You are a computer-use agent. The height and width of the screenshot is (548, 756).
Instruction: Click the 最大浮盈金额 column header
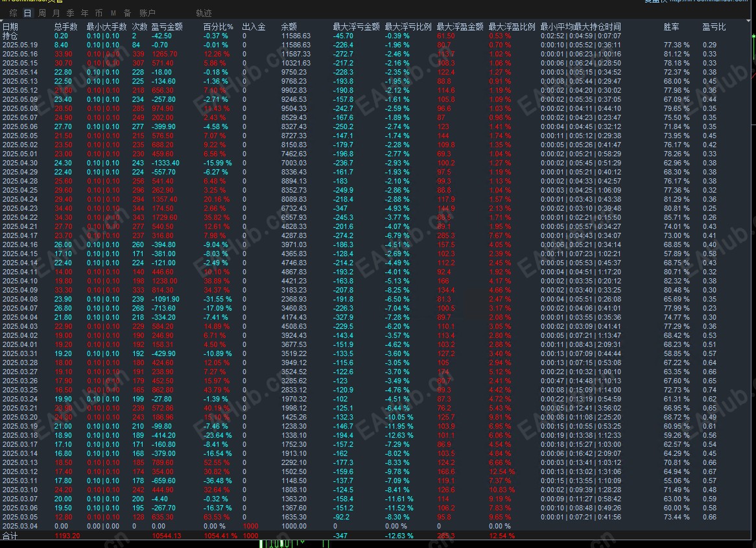(460, 27)
